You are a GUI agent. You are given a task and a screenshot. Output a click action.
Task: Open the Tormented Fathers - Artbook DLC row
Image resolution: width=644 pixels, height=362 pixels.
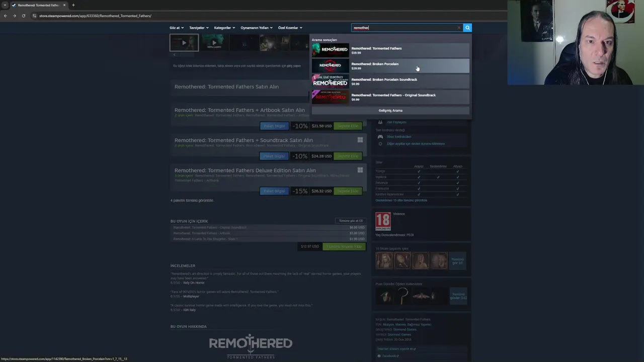pyautogui.click(x=269, y=233)
